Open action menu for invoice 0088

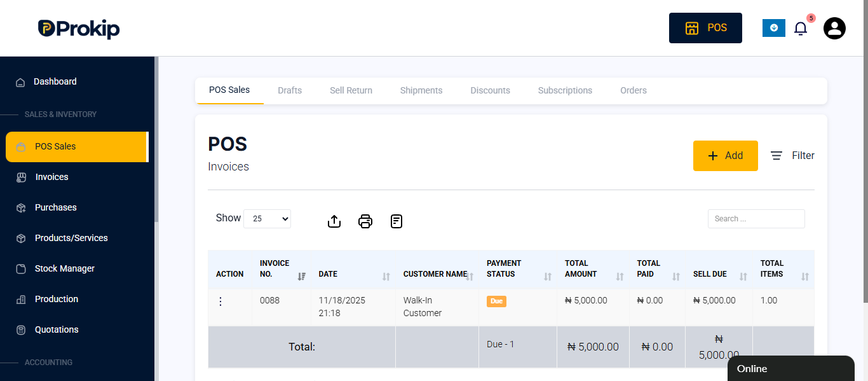(x=220, y=301)
